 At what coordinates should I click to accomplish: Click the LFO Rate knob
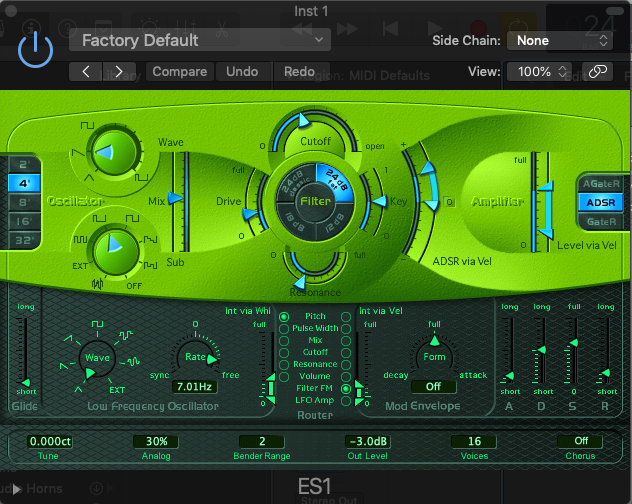point(195,356)
